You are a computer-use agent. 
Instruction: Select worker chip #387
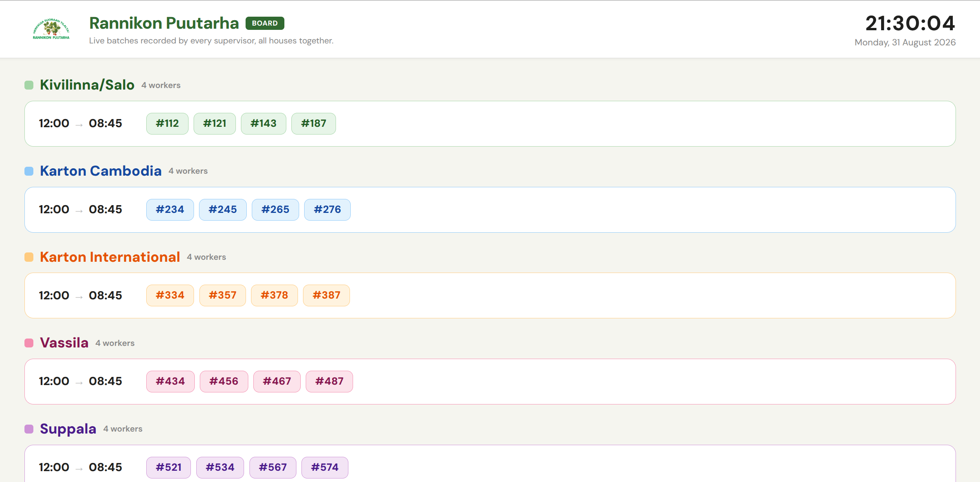326,295
